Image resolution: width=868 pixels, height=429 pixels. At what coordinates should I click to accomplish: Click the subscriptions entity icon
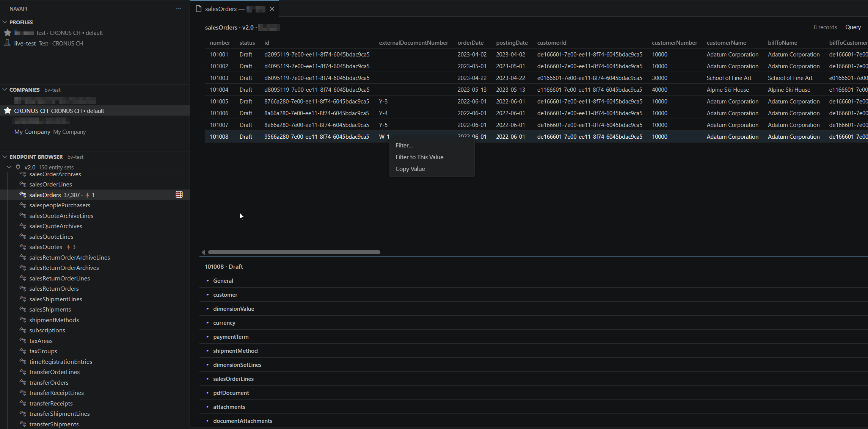[23, 330]
